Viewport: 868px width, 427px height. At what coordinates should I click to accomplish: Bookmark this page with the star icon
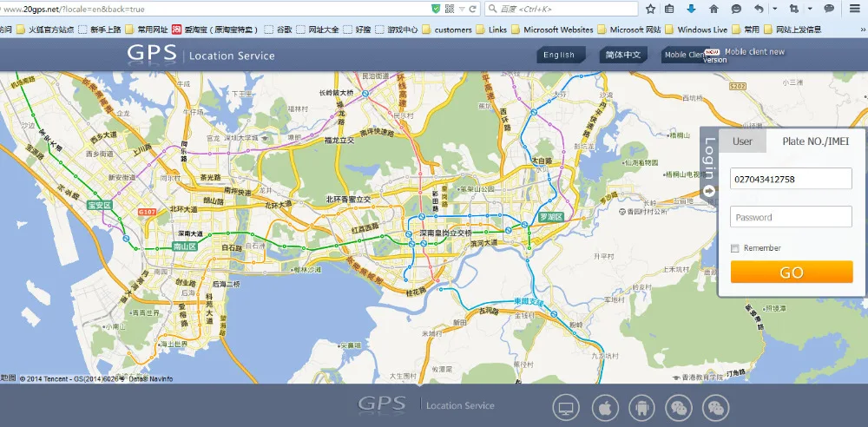tap(650, 9)
